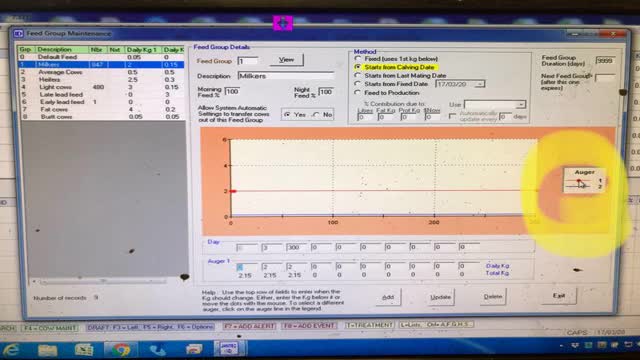
Task: Click the Description field with Milkers
Action: pos(286,76)
